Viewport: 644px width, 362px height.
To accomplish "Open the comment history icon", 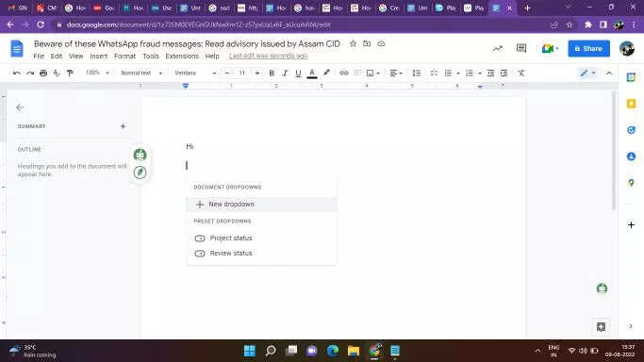I will [521, 48].
